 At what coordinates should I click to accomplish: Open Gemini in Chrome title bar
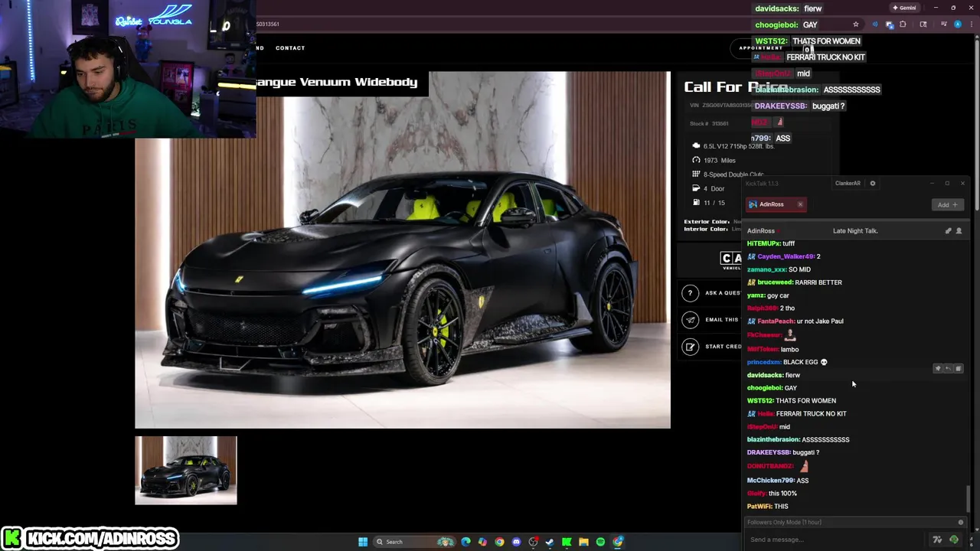903,8
